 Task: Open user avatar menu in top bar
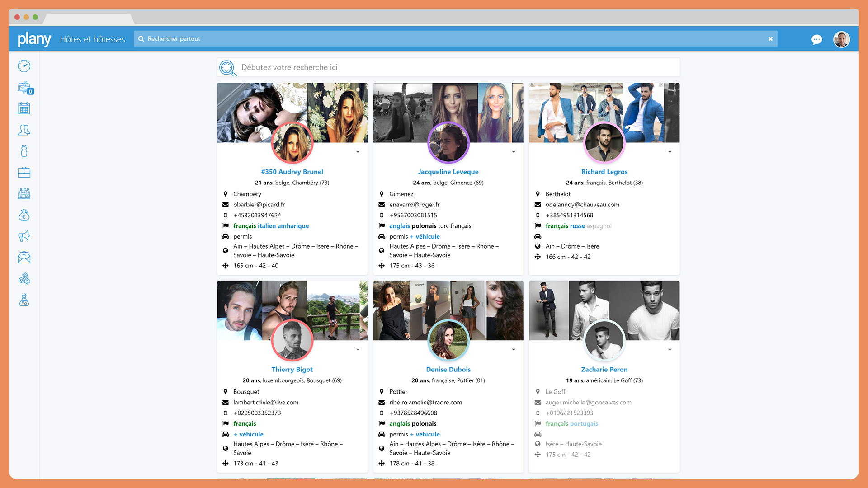841,40
